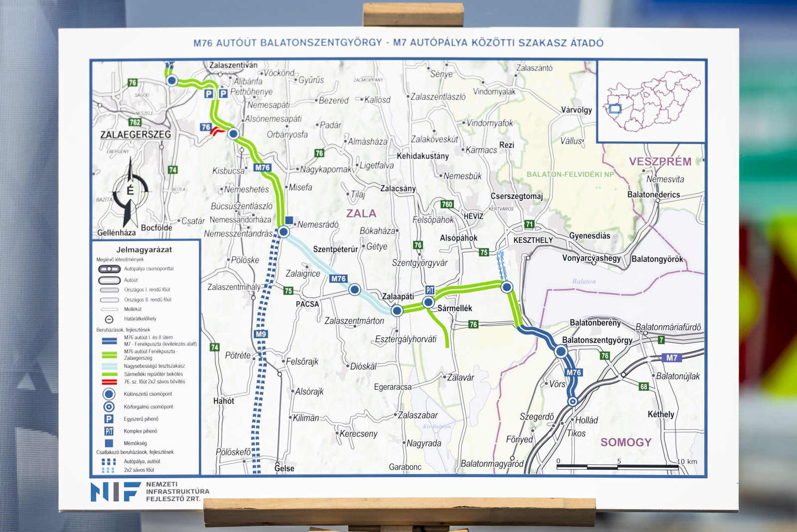Click the left P rest area icon near Pethőhenye
The width and height of the screenshot is (797, 532).
pos(209,94)
